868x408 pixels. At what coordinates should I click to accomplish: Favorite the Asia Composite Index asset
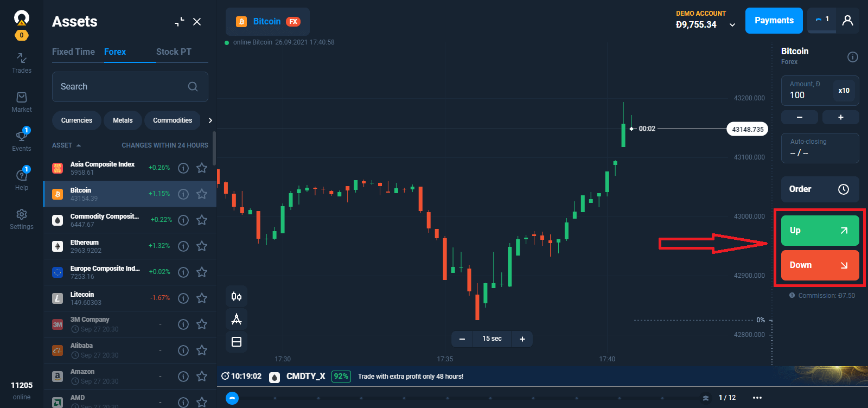tap(201, 168)
